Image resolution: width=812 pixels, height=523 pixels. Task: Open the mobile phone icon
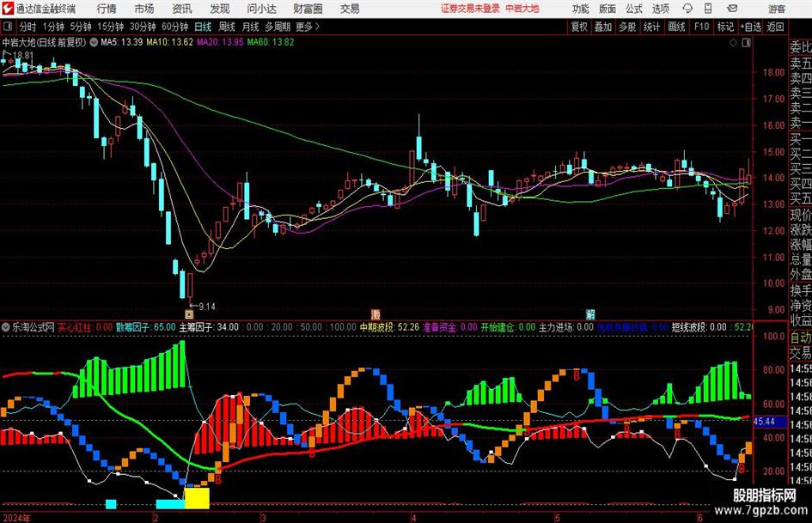coord(708,9)
